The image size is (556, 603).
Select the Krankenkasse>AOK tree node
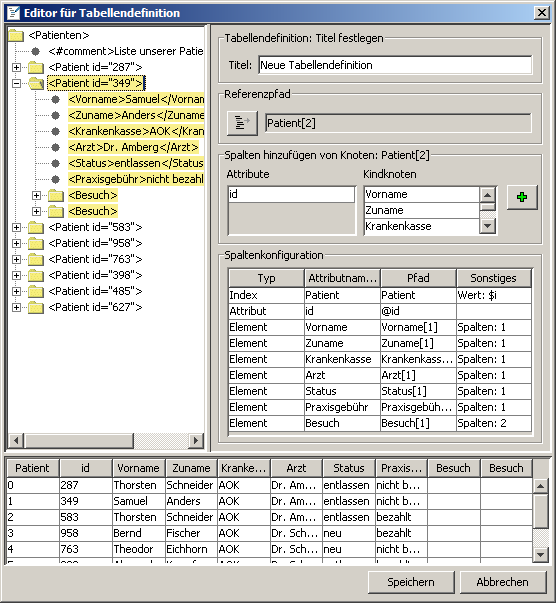click(136, 131)
